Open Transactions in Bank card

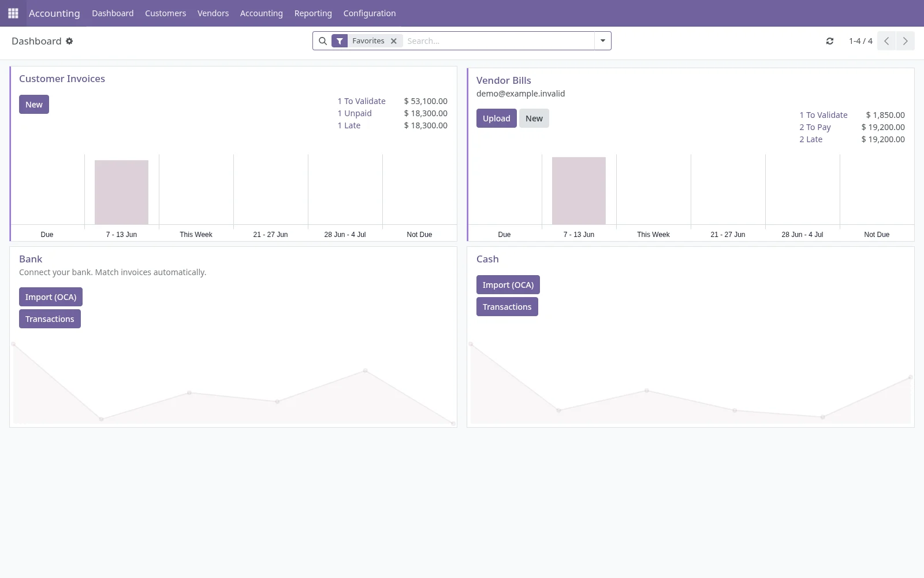(x=50, y=319)
